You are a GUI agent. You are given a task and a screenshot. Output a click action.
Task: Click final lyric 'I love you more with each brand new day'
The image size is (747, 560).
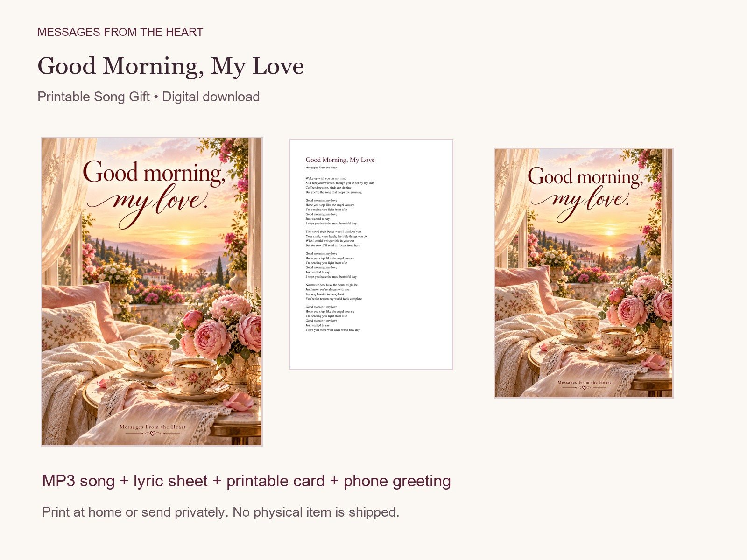(332, 330)
